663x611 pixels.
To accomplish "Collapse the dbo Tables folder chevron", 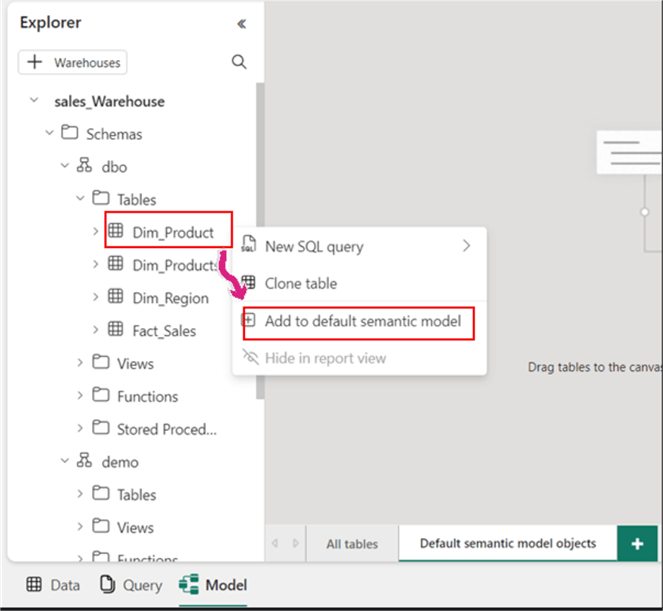I will click(x=80, y=198).
